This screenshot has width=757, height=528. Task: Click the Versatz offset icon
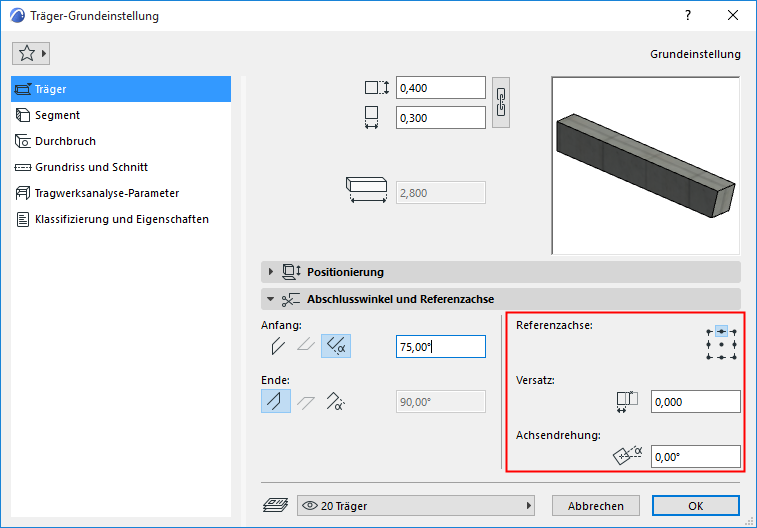point(627,402)
